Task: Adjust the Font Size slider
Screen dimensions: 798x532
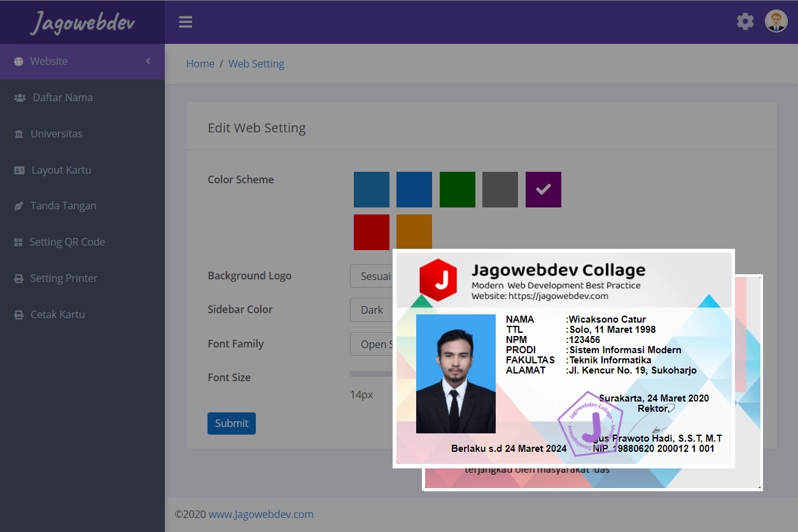Action: pos(363,374)
